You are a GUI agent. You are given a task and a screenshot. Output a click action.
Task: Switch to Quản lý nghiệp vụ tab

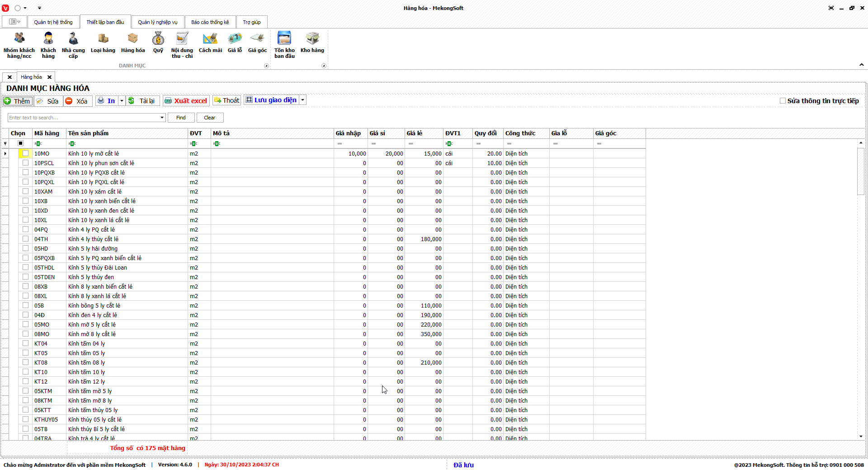158,22
